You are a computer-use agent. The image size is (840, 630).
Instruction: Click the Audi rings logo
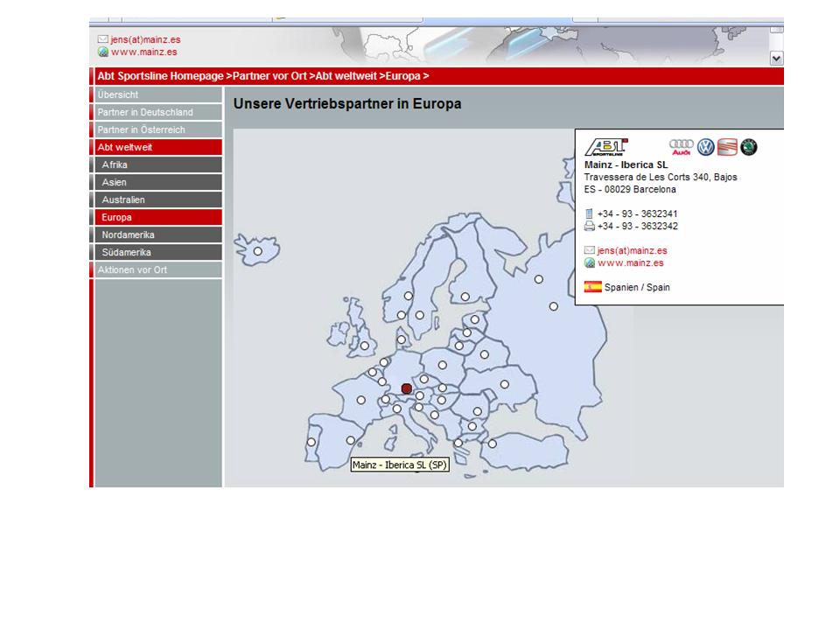point(681,147)
